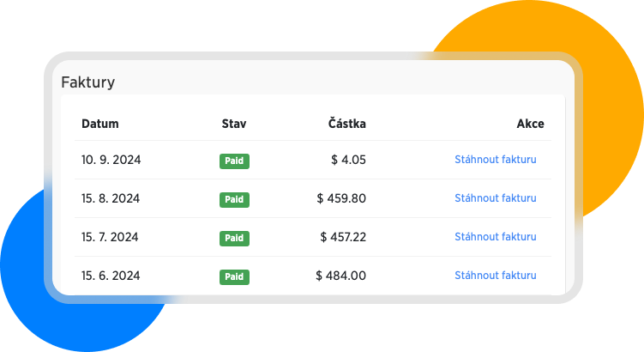This screenshot has width=644, height=352.
Task: Click the date 10. 9. 2024
Action: [x=111, y=160]
